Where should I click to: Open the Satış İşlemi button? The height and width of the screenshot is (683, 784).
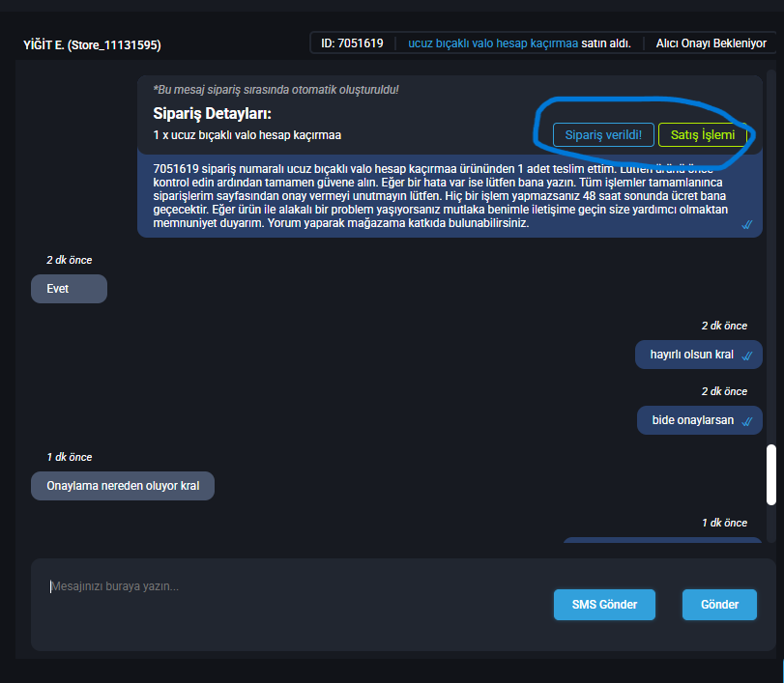pyautogui.click(x=703, y=135)
